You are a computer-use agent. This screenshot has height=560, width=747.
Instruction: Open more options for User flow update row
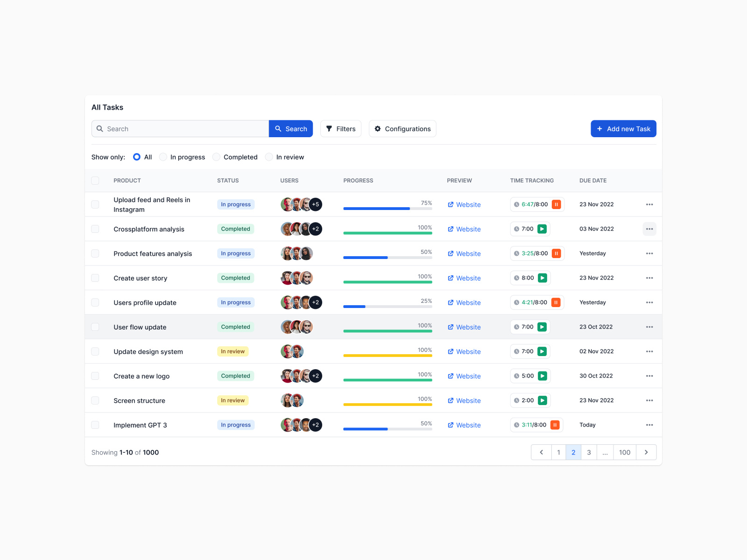[x=649, y=327]
